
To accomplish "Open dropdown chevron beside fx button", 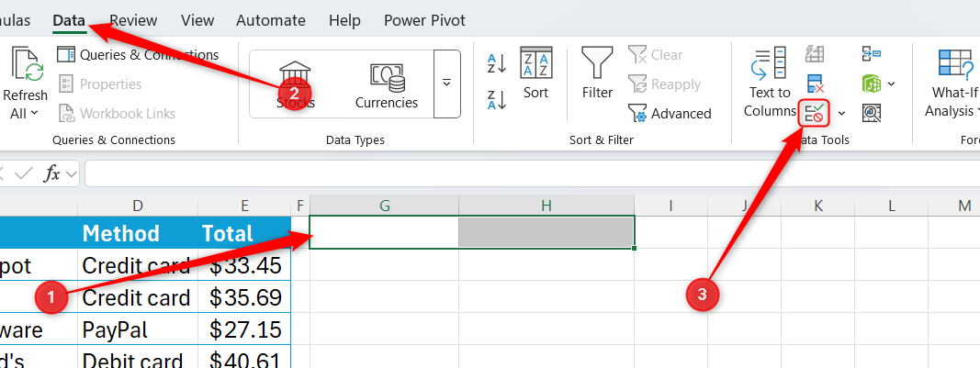I will [71, 173].
